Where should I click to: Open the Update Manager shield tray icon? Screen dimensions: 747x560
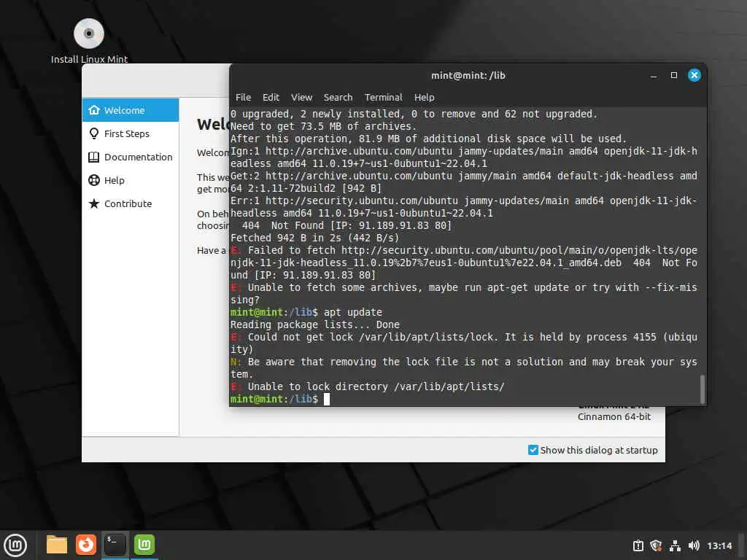click(656, 545)
